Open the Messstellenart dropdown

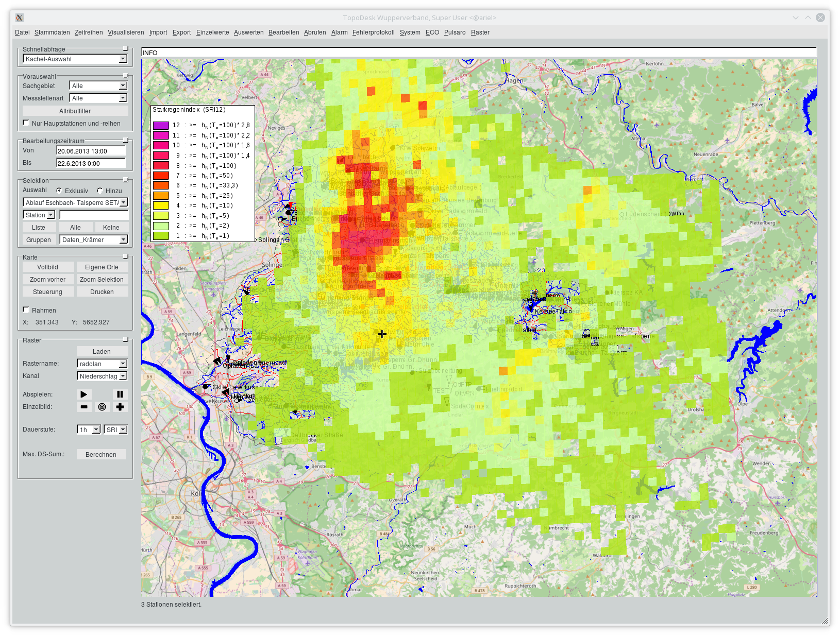98,98
